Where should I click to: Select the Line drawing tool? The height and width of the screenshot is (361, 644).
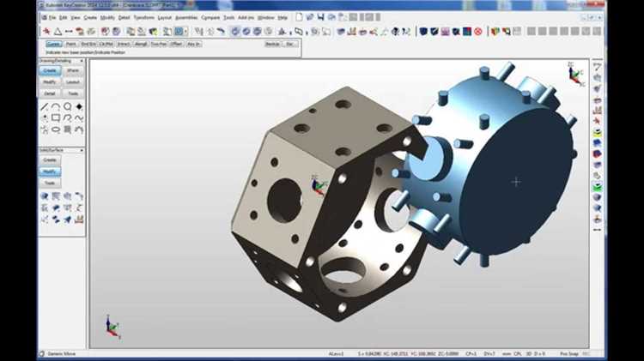pyautogui.click(x=45, y=106)
